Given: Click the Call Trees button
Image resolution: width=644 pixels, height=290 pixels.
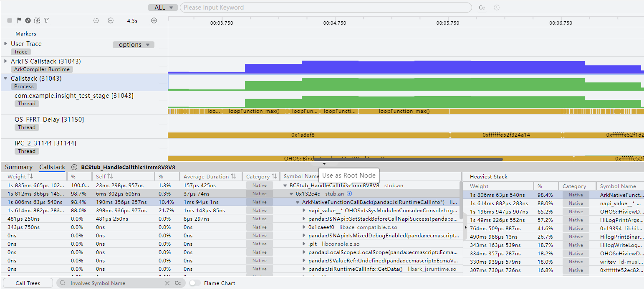Looking at the screenshot, I should click(x=28, y=283).
